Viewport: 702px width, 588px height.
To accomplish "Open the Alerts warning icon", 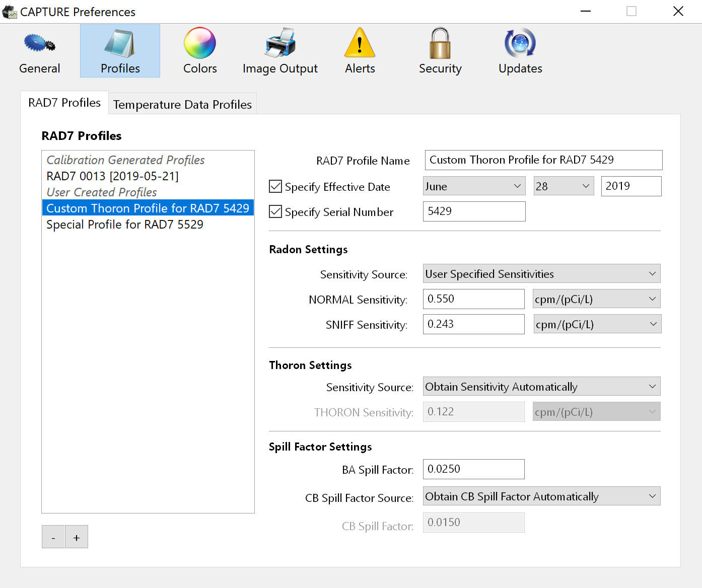I will pyautogui.click(x=360, y=44).
